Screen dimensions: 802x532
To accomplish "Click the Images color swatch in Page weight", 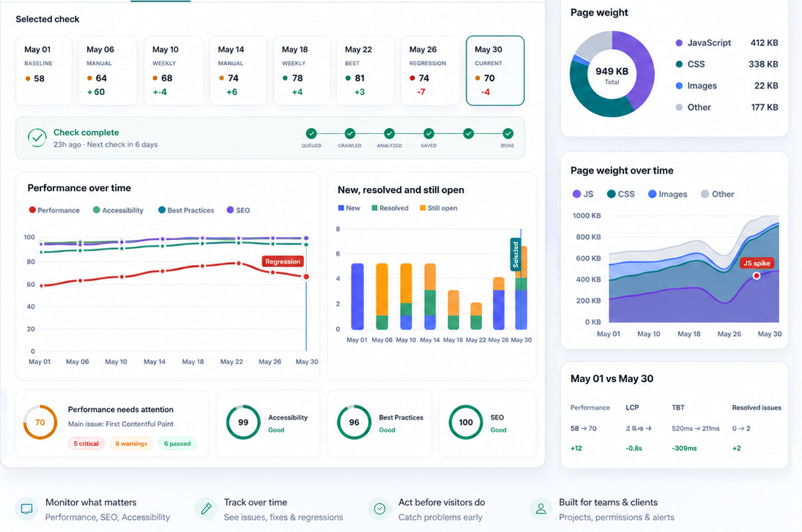I will point(679,86).
